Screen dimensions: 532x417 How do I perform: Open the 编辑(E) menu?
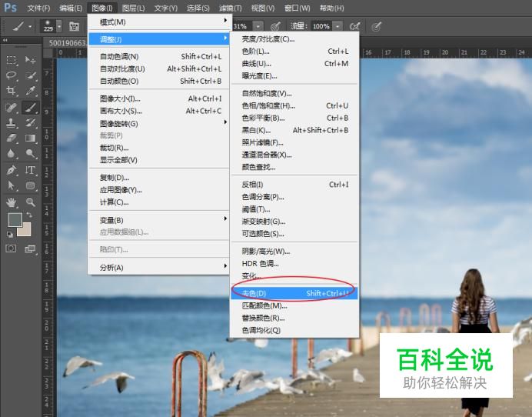click(x=71, y=8)
